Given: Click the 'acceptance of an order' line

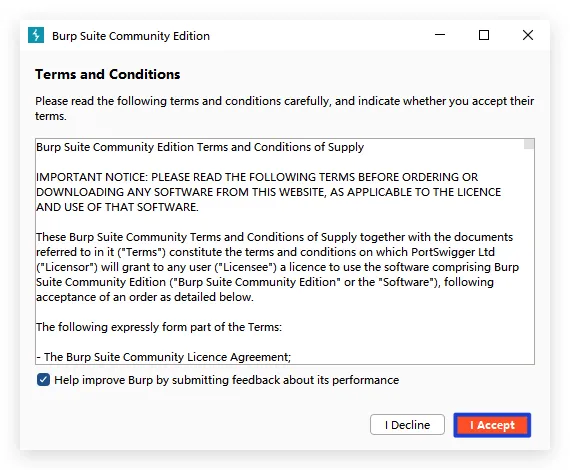Looking at the screenshot, I should click(145, 297).
